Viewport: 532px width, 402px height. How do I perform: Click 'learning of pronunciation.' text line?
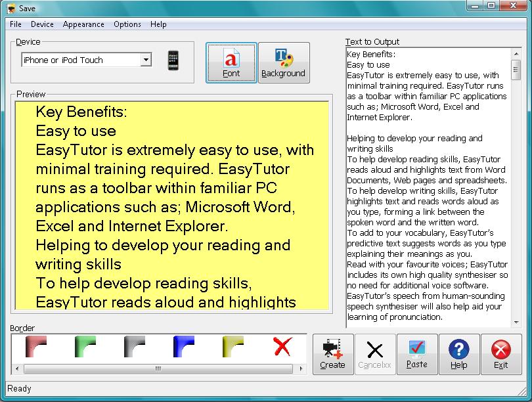(x=395, y=317)
